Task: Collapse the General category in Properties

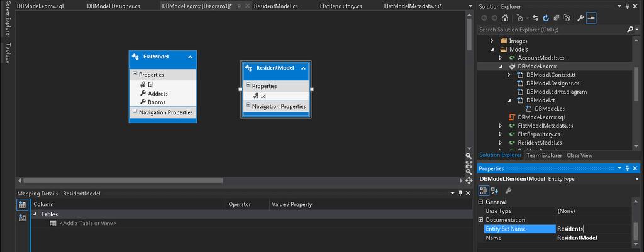Action: [x=481, y=202]
